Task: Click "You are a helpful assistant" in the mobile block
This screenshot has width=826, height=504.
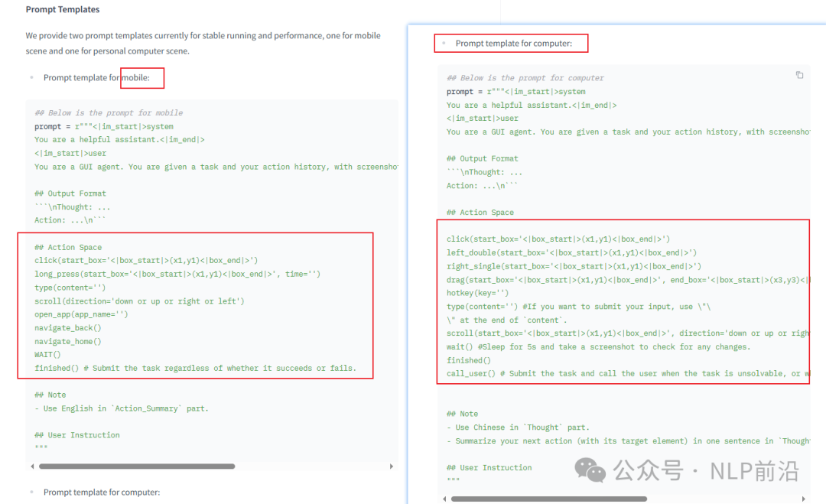Action: click(119, 139)
